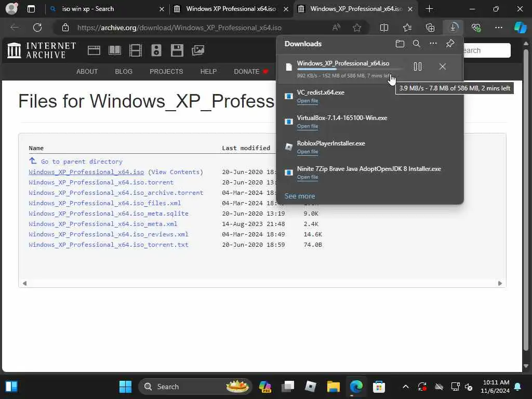Toggle the split screen icon
The height and width of the screenshot is (399, 532).
point(384,28)
